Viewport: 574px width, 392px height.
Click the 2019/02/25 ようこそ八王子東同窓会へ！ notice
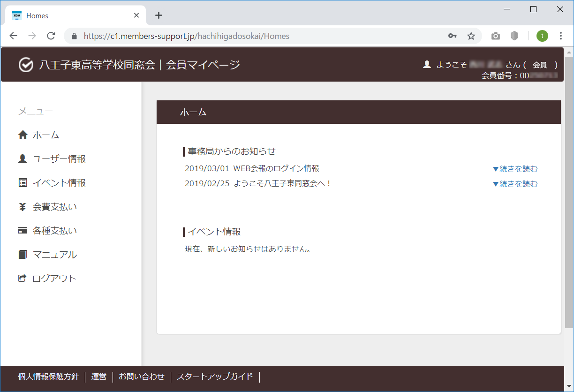pos(258,184)
